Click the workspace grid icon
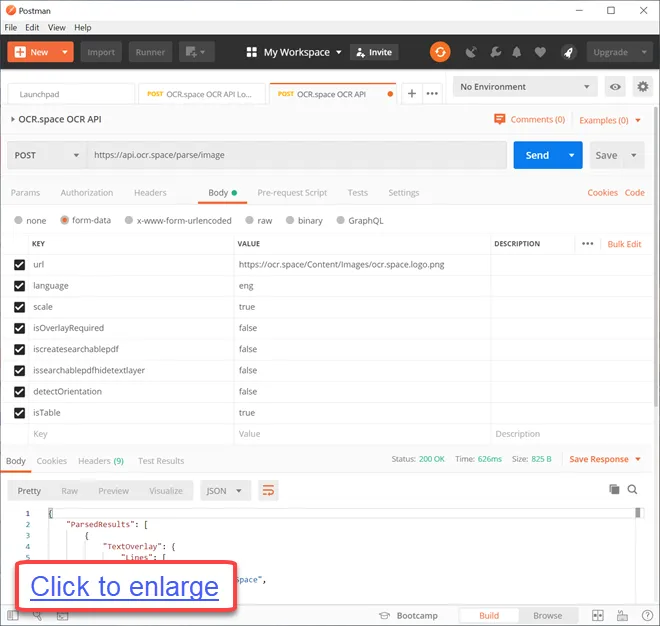This screenshot has width=660, height=626. (251, 52)
